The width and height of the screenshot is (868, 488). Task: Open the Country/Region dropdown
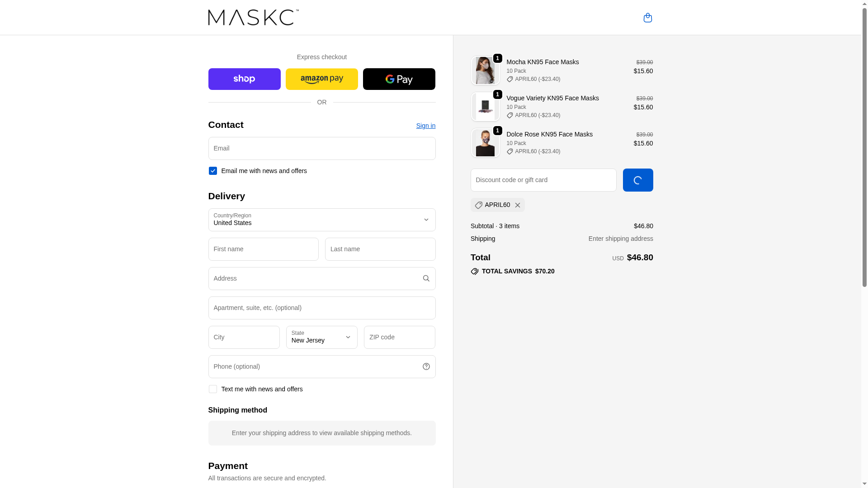[x=321, y=220]
